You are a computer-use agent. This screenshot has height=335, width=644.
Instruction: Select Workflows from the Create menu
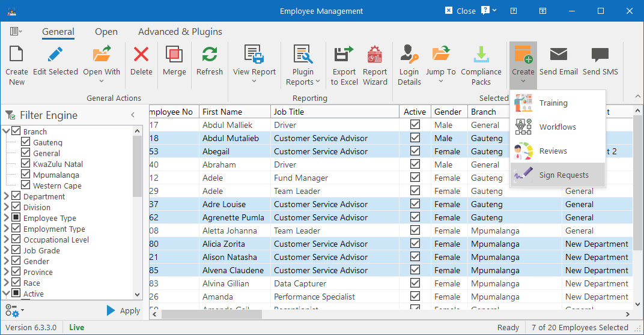pyautogui.click(x=557, y=127)
